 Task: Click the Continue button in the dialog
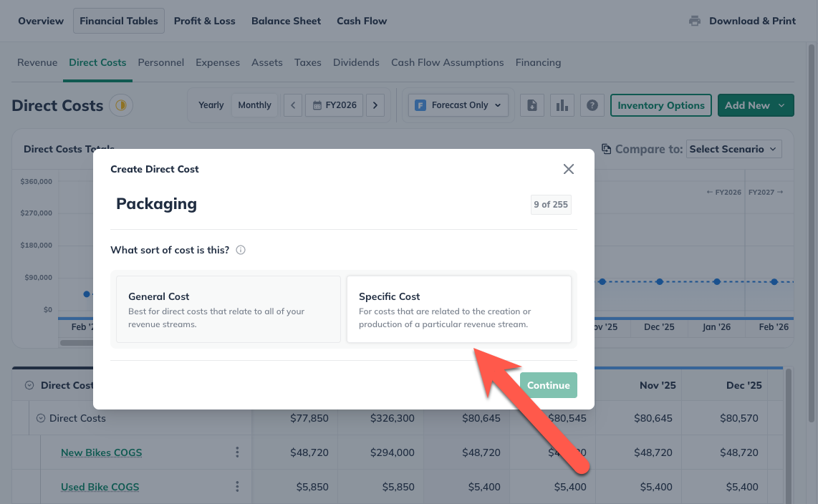point(548,384)
